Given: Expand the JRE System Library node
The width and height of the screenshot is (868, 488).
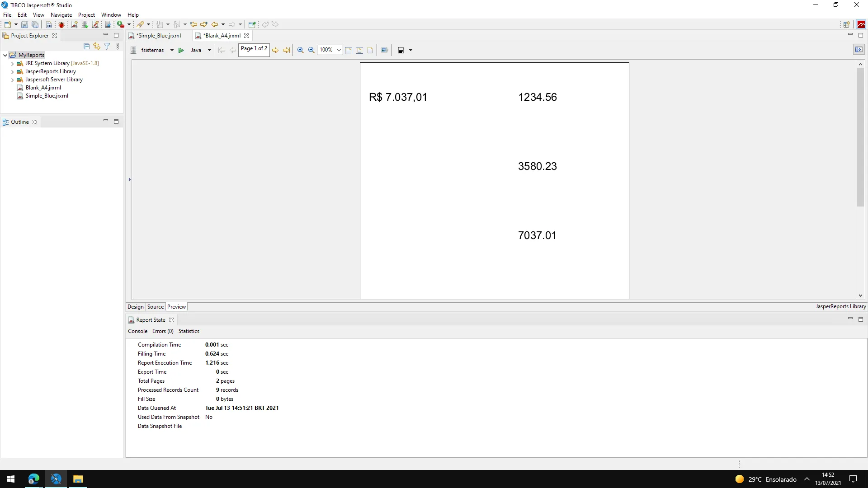Looking at the screenshot, I should point(12,64).
